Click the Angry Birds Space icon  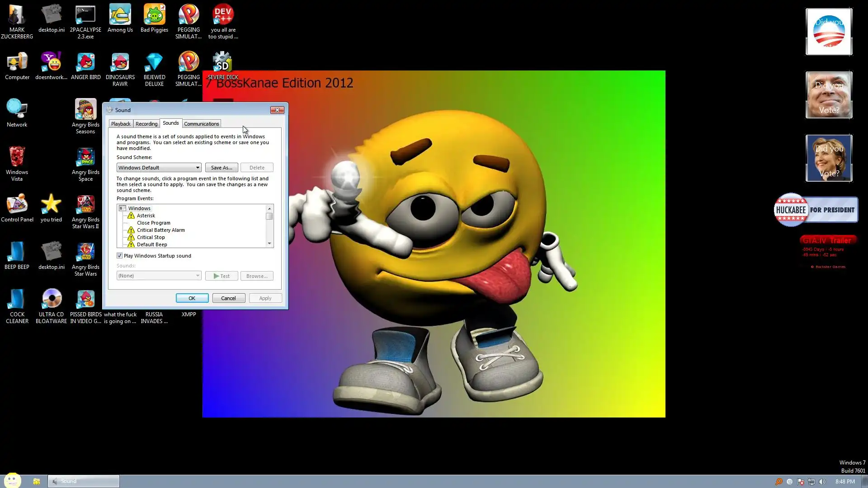pos(85,158)
